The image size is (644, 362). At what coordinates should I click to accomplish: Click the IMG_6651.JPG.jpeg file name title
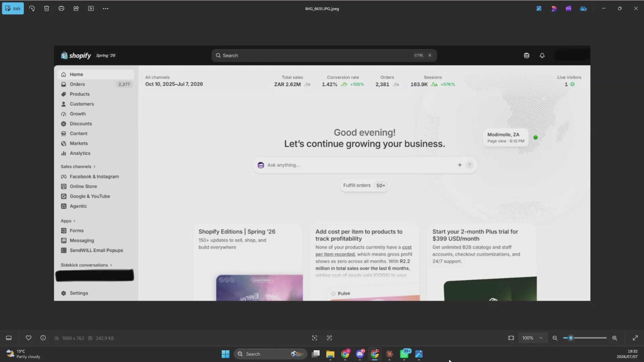click(322, 8)
